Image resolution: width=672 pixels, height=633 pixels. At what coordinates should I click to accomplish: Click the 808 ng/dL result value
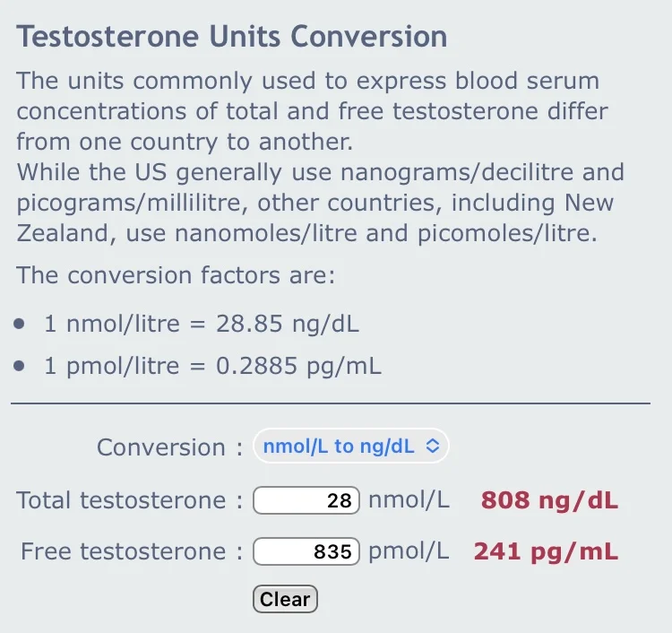(x=549, y=500)
